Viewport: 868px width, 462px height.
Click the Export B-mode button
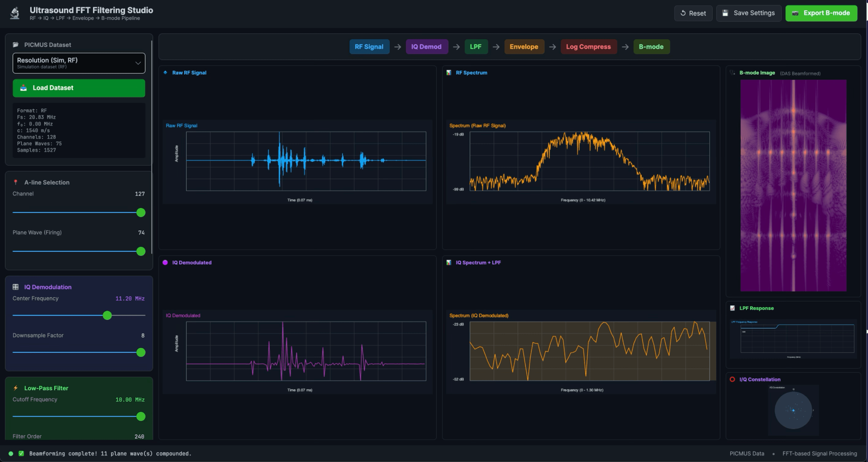821,13
